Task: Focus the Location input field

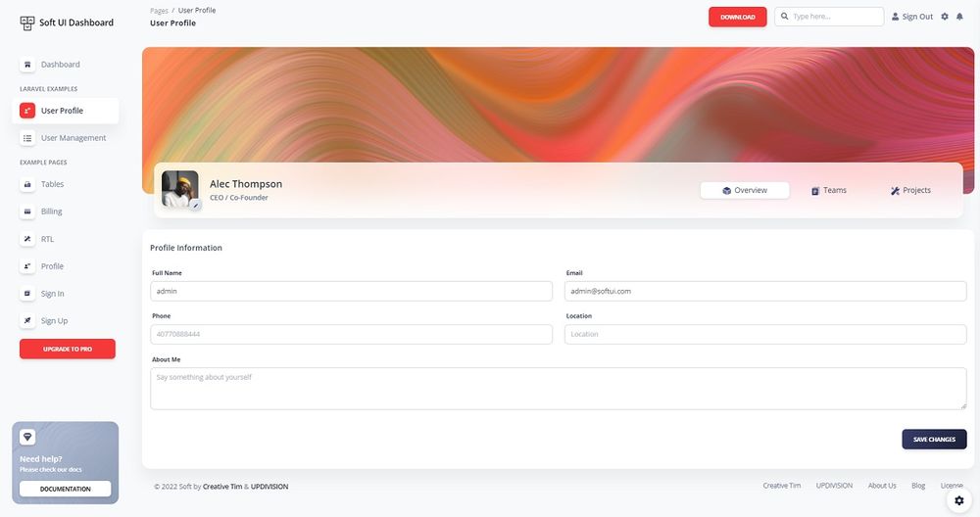Action: pos(765,334)
